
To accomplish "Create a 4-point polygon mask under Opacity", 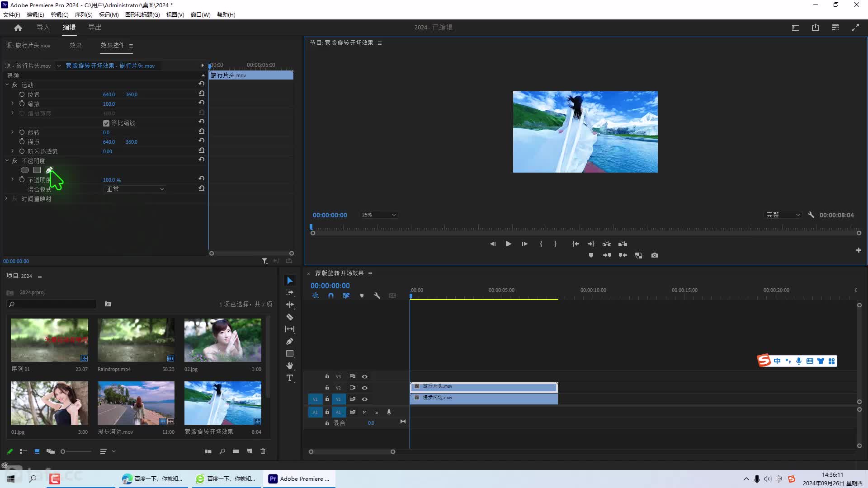I will 37,170.
